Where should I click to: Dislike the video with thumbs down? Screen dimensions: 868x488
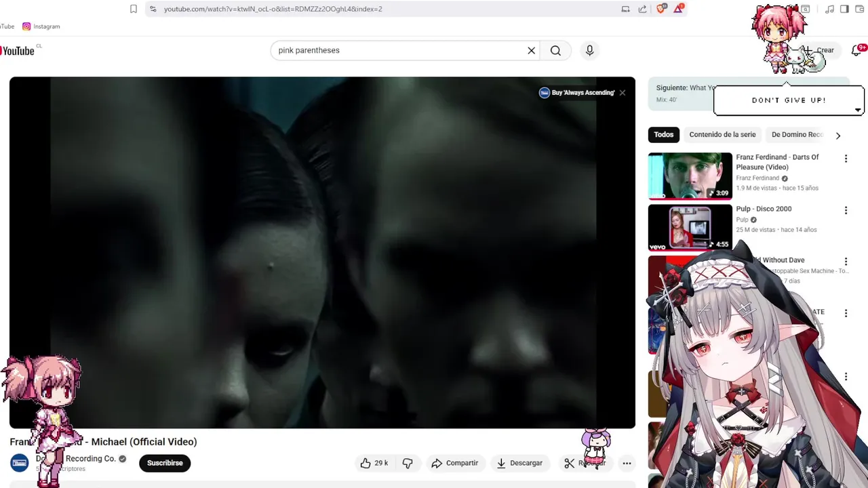pyautogui.click(x=408, y=463)
